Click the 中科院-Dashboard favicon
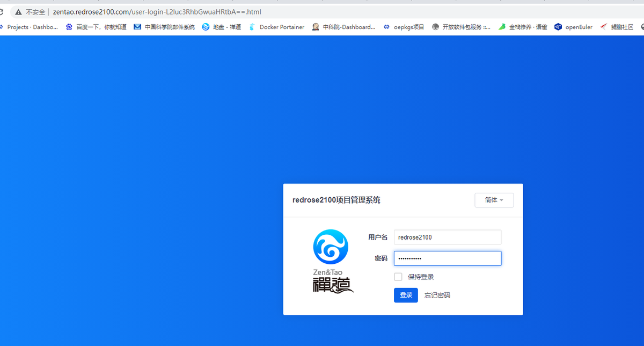This screenshot has height=346, width=644. [316, 27]
